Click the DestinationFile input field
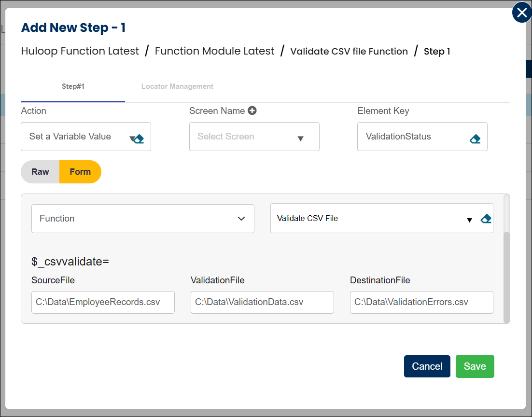 pos(421,302)
